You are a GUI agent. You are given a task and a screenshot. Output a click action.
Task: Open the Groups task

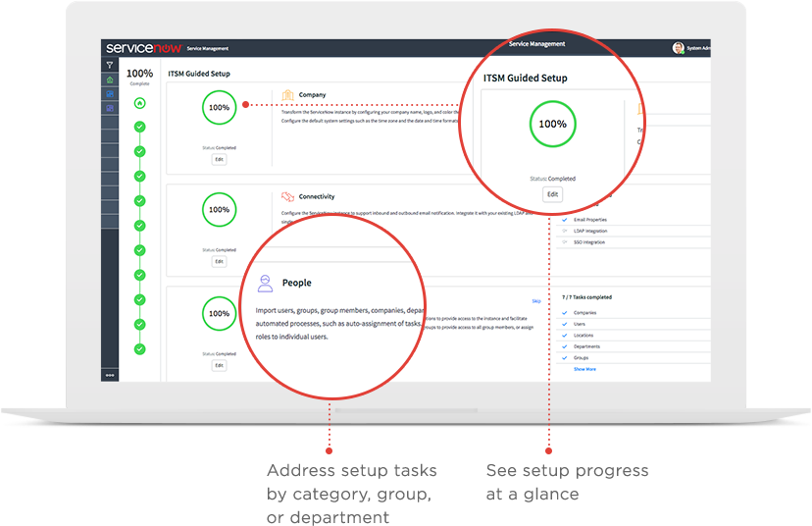click(581, 358)
